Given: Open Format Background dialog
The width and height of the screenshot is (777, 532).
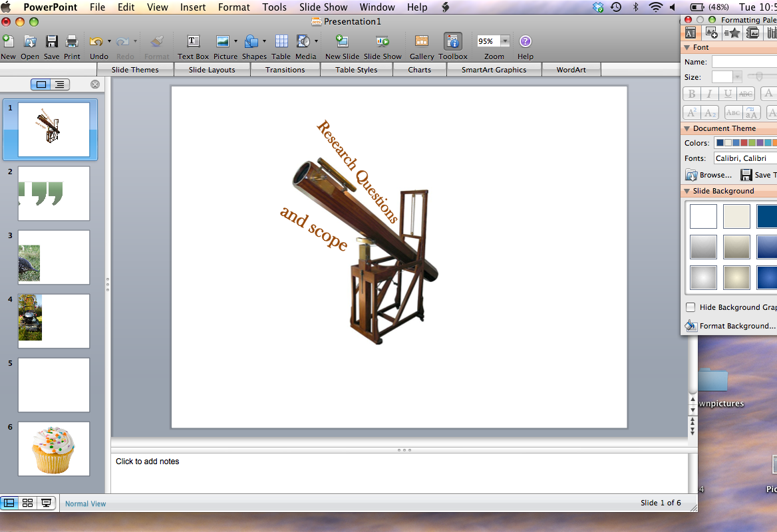Looking at the screenshot, I should point(731,325).
